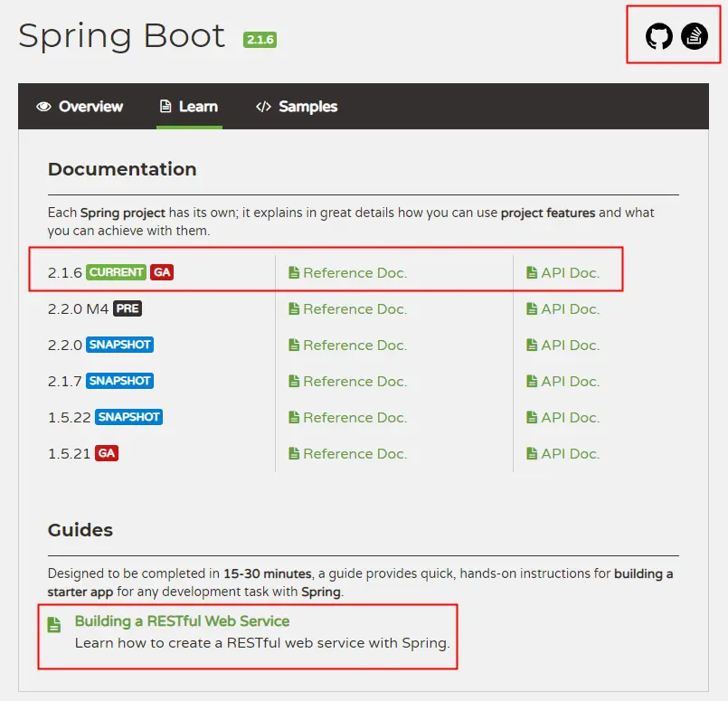This screenshot has width=728, height=701.
Task: Click the doc icon for 1.5.22 API Doc
Action: click(x=531, y=417)
